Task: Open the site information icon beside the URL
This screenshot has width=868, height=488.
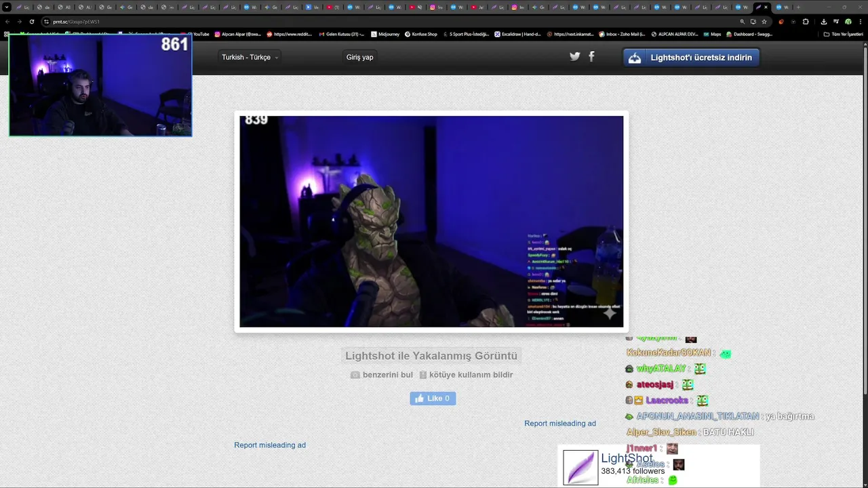Action: click(x=46, y=22)
